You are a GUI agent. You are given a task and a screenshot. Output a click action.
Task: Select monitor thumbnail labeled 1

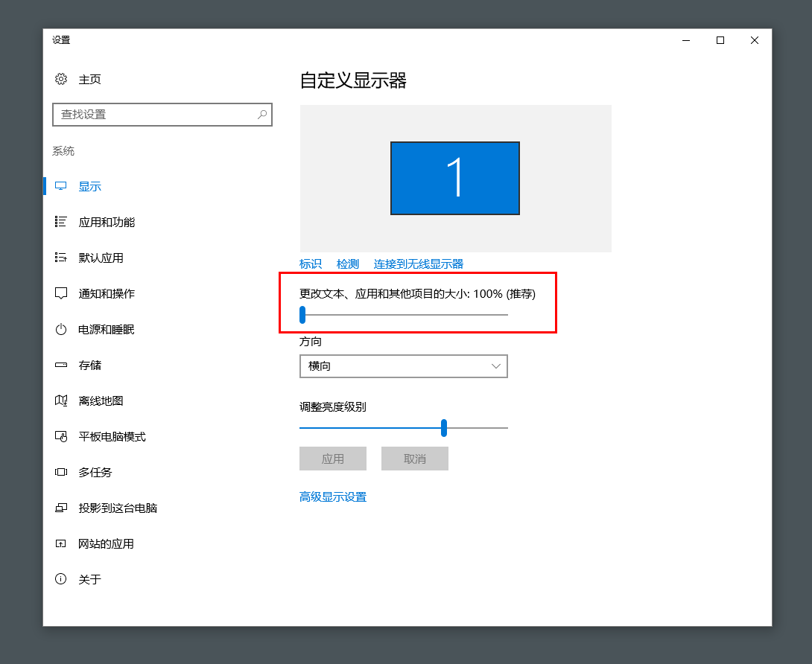454,177
